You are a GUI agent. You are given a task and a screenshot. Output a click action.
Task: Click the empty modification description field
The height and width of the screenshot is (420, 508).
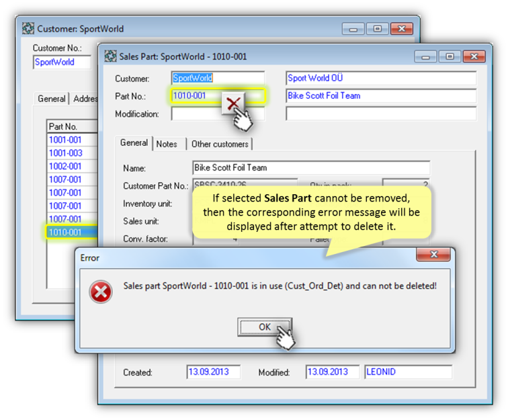381,114
